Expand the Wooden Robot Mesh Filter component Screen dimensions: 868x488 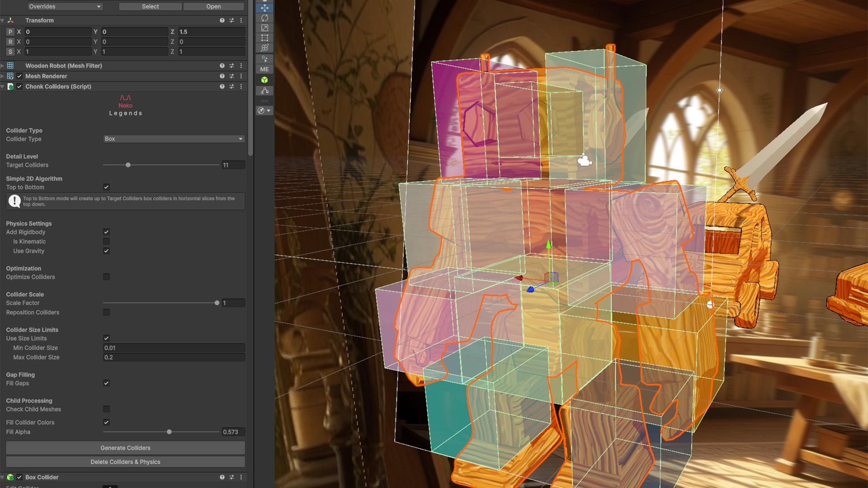[3, 66]
